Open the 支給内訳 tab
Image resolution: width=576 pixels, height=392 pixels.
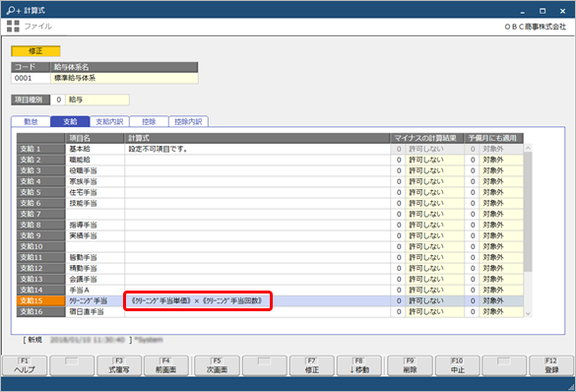click(x=109, y=121)
